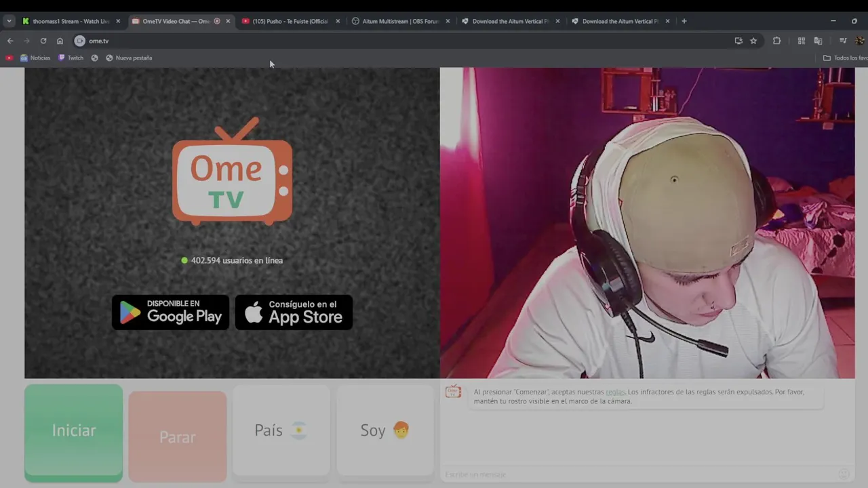Close the OmeTV Video Chat tab
This screenshot has height=488, width=868.
point(228,21)
